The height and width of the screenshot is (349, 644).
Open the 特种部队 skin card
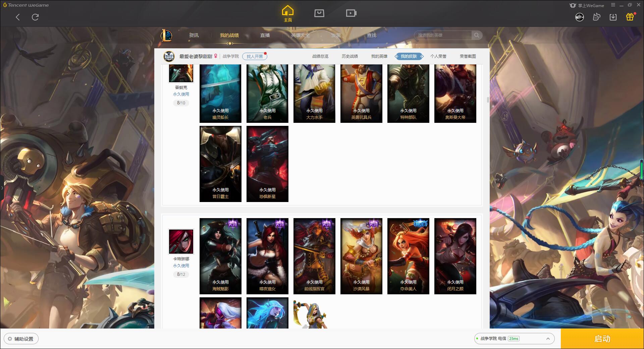(408, 93)
